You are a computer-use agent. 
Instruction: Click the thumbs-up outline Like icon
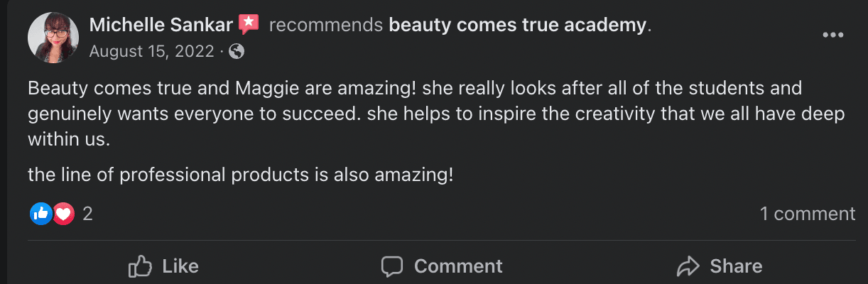point(141,266)
